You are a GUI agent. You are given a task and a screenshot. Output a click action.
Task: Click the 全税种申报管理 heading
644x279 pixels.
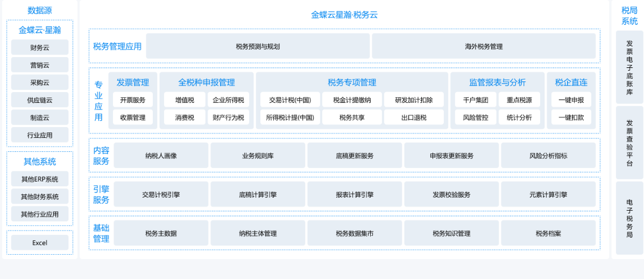point(207,82)
